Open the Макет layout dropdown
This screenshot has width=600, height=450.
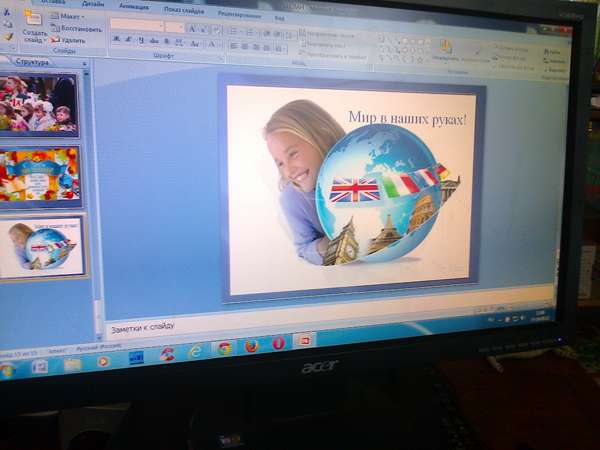[x=68, y=16]
